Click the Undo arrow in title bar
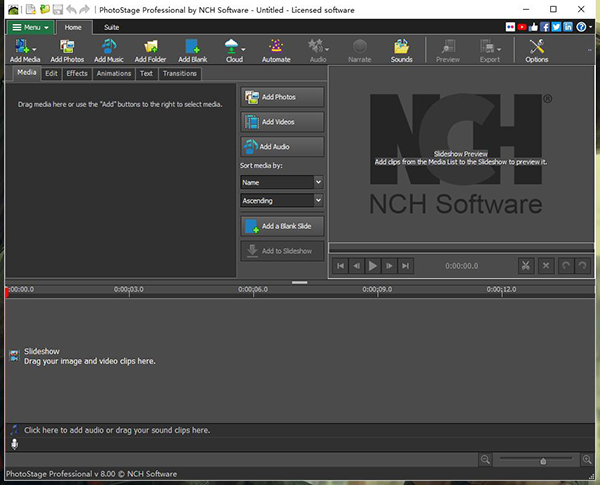Image resolution: width=600 pixels, height=485 pixels. click(71, 9)
